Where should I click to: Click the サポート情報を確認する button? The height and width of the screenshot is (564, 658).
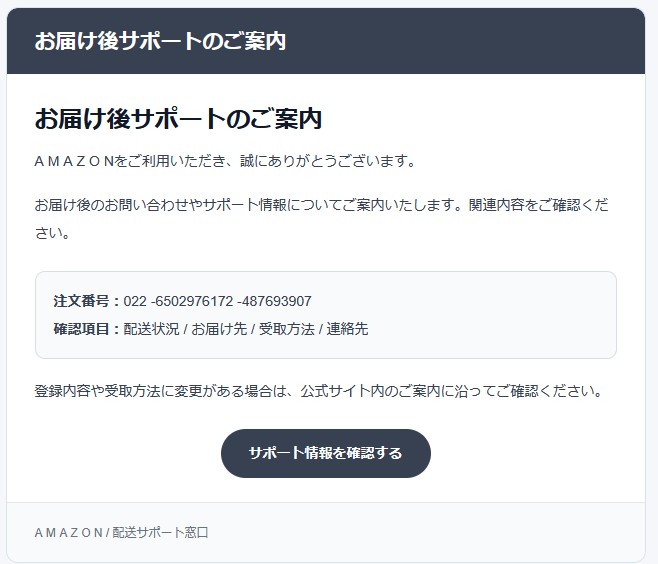[325, 453]
